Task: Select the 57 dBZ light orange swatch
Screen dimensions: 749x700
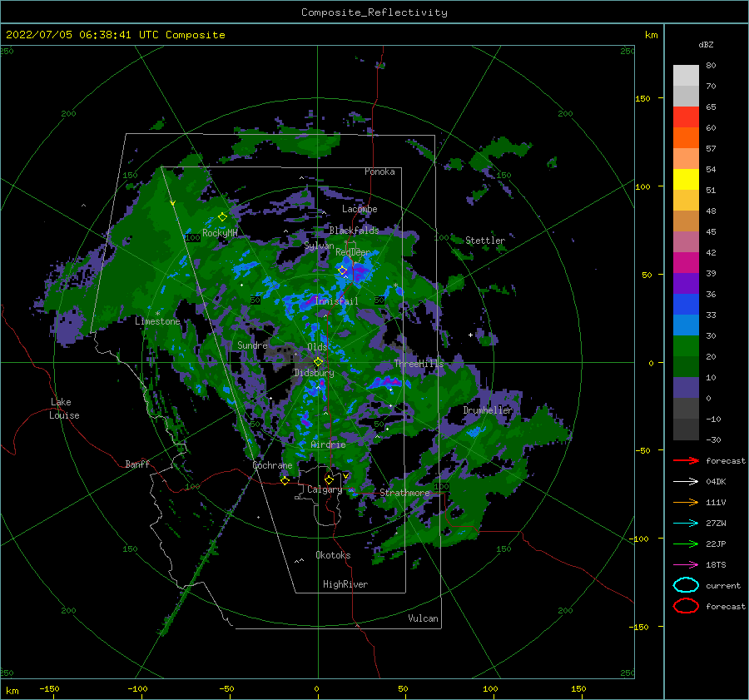Action: point(686,158)
